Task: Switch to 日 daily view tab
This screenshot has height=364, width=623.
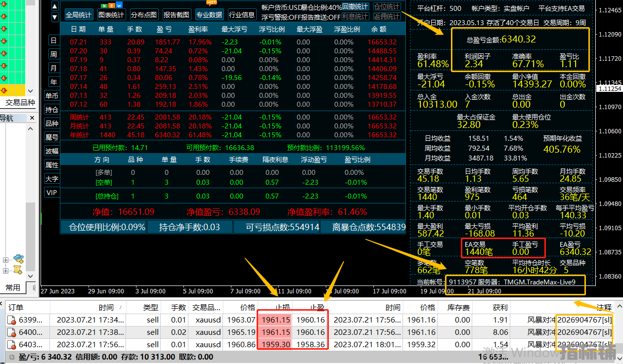Action: coord(53,40)
